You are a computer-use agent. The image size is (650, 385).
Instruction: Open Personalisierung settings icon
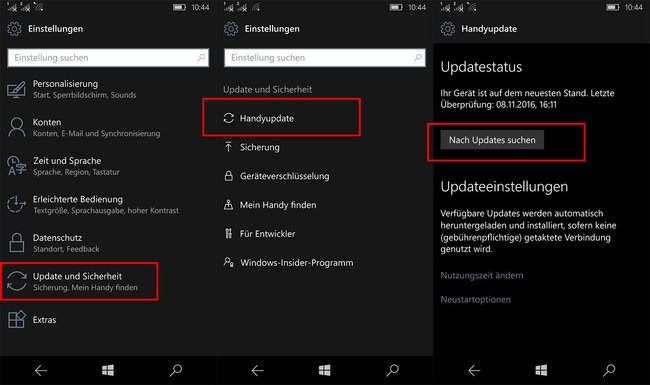[16, 90]
